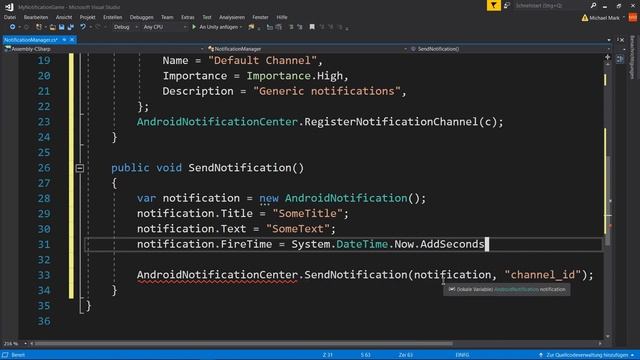This screenshot has width=640, height=360.
Task: Click the increase indent toolbar icon
Action: [300, 27]
